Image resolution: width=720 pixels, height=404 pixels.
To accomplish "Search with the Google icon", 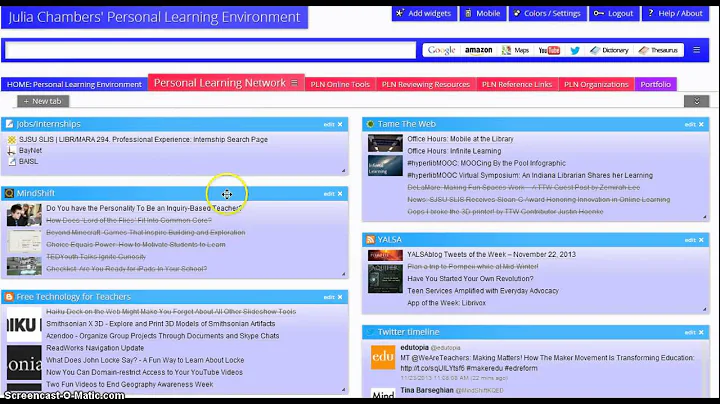I will [x=441, y=50].
